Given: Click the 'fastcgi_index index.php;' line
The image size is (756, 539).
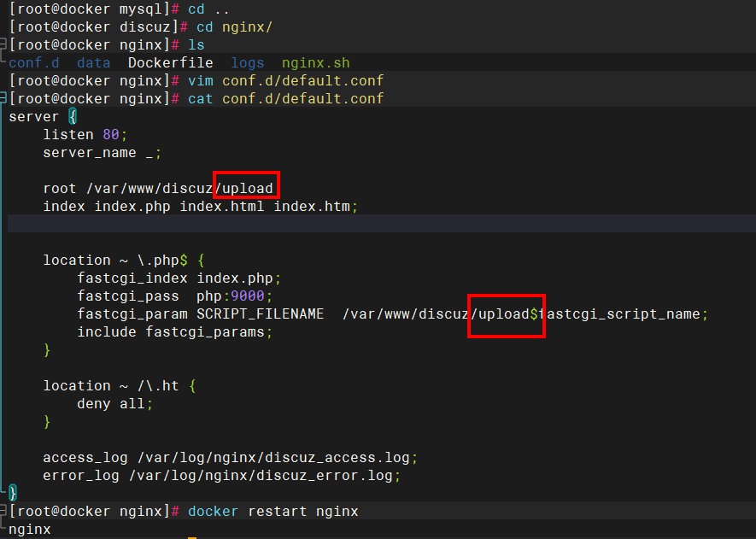Looking at the screenshot, I should click(179, 278).
